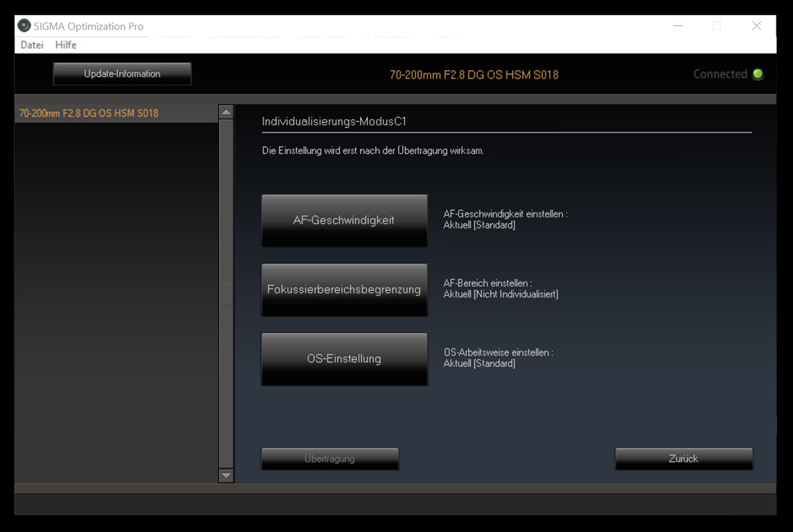Open the Hilfe menu
Screen dimensions: 793x532
pos(66,45)
